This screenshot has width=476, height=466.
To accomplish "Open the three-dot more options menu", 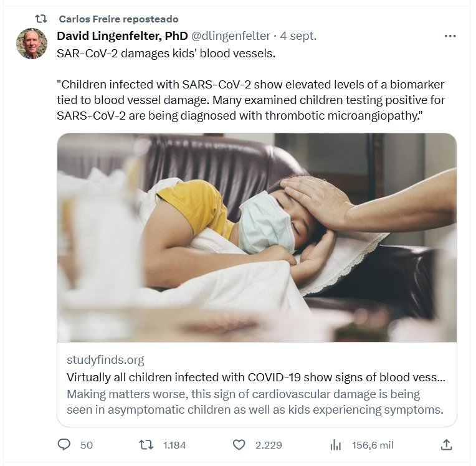I will (x=450, y=36).
